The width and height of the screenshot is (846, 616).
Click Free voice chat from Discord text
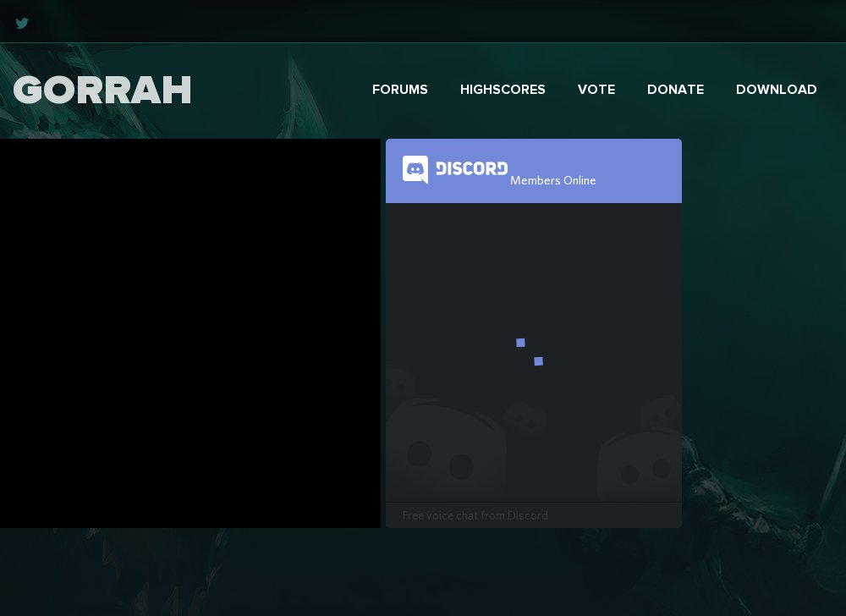[475, 515]
